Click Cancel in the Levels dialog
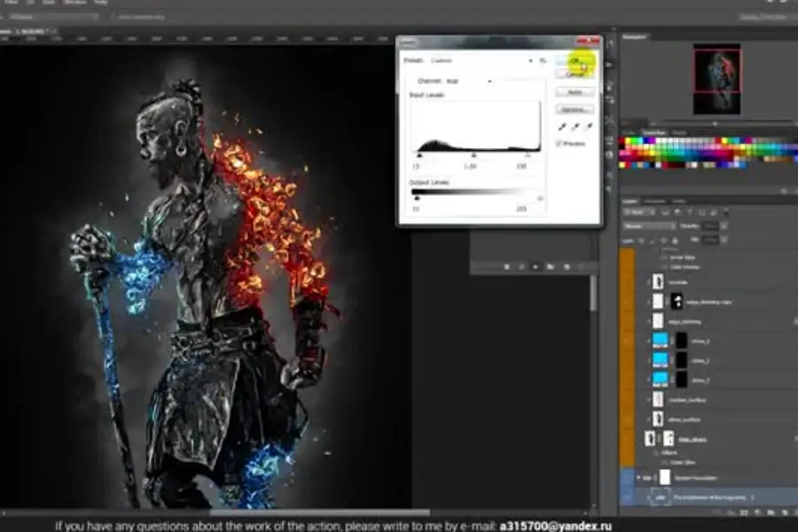Screen dimensions: 798x532 point(575,74)
